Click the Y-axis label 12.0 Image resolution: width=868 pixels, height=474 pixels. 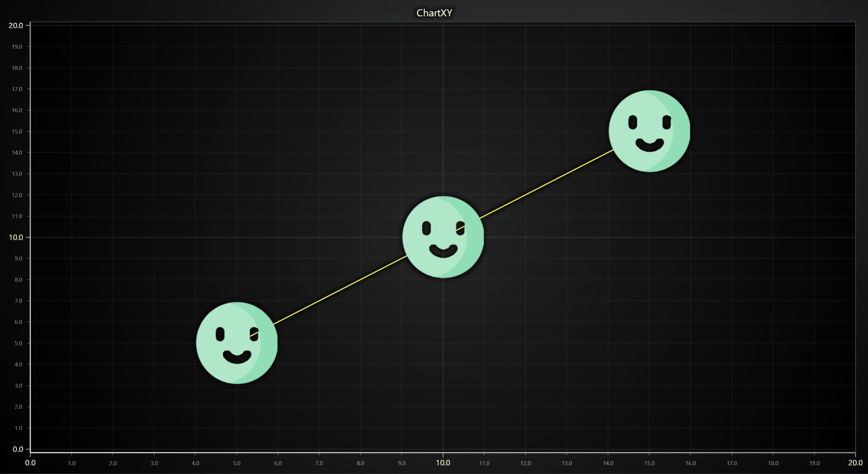coord(17,195)
